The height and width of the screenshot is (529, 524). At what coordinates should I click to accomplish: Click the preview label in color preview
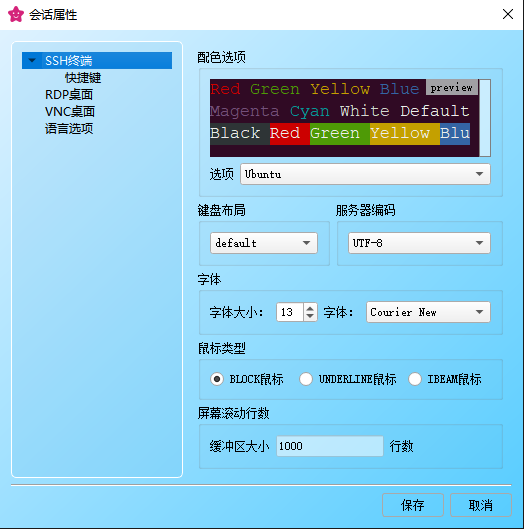(x=452, y=87)
